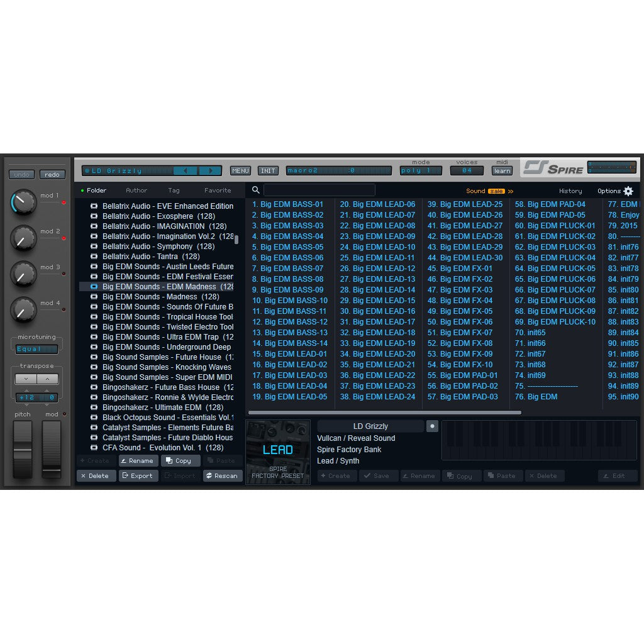Click the next preset arrow
644x644 pixels.
(211, 170)
